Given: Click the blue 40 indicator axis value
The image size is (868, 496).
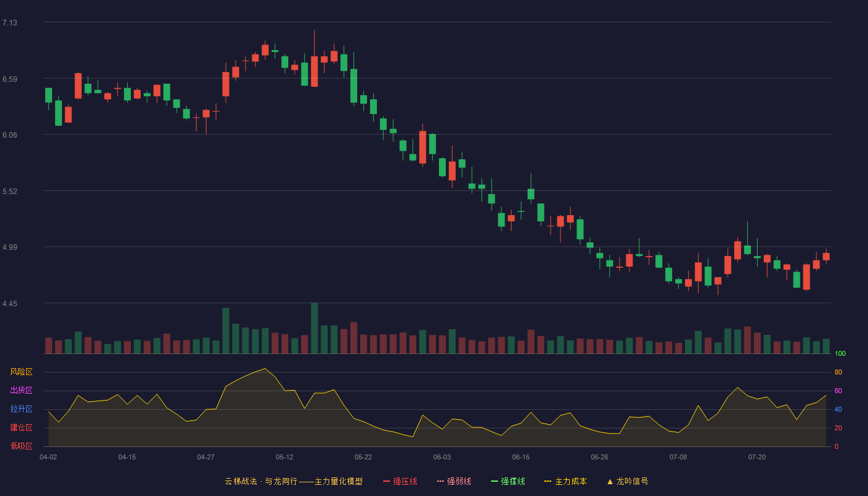Looking at the screenshot, I should pyautogui.click(x=838, y=410).
